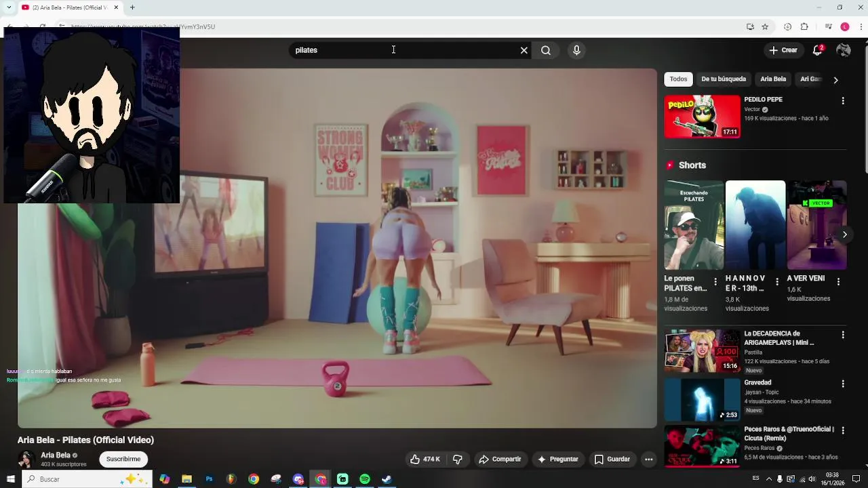Image resolution: width=868 pixels, height=488 pixels.
Task: Open Windows action center notifications
Action: (856, 479)
